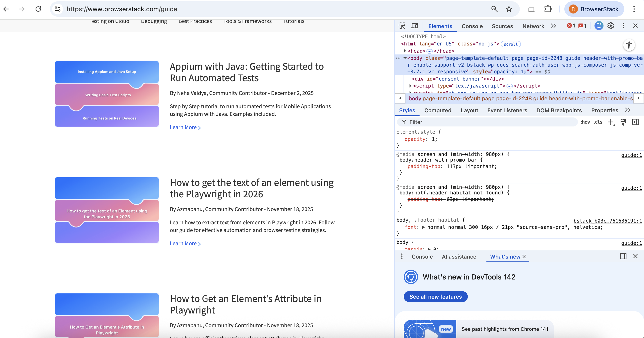Toggle the device toolbar
This screenshot has height=338, width=644.
414,26
